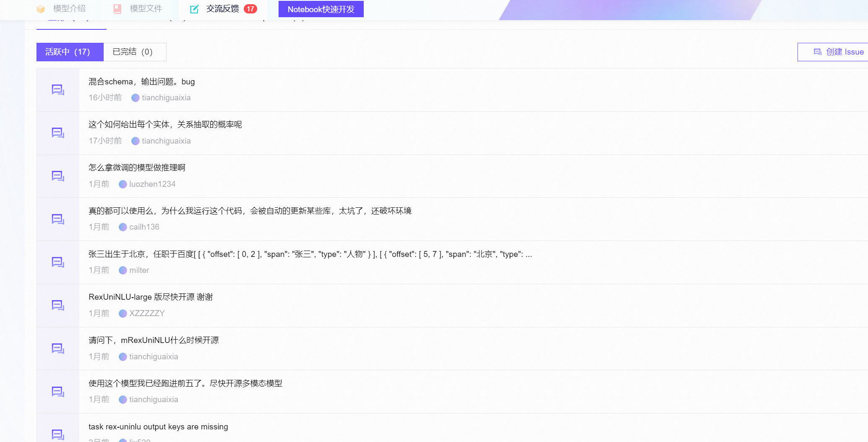Screen dimensions: 868x442
Task: Click the comment icon beside the 混合schema issue
Action: (x=57, y=90)
